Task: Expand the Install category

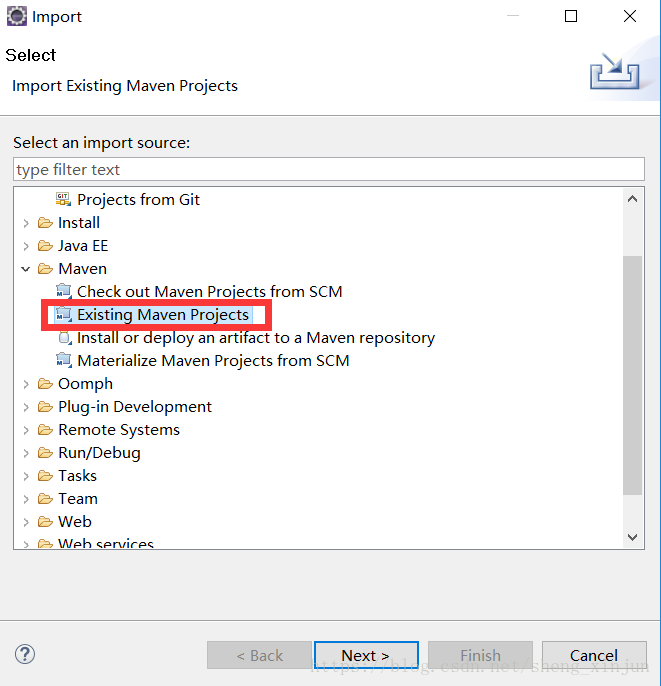Action: [26, 223]
